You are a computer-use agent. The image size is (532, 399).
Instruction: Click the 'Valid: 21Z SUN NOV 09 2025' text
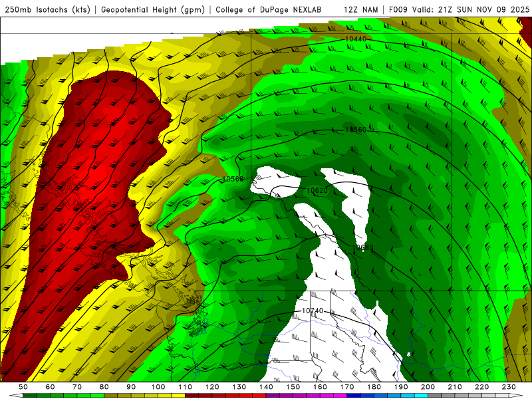tap(471, 10)
